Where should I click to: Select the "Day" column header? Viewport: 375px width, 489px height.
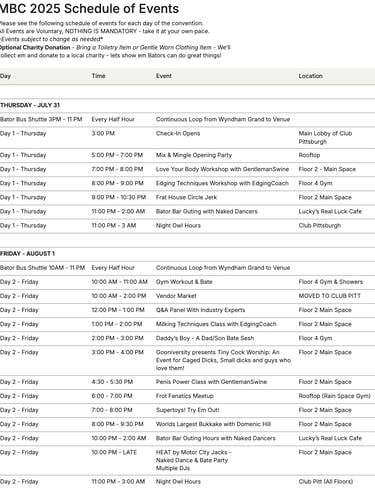click(x=5, y=76)
